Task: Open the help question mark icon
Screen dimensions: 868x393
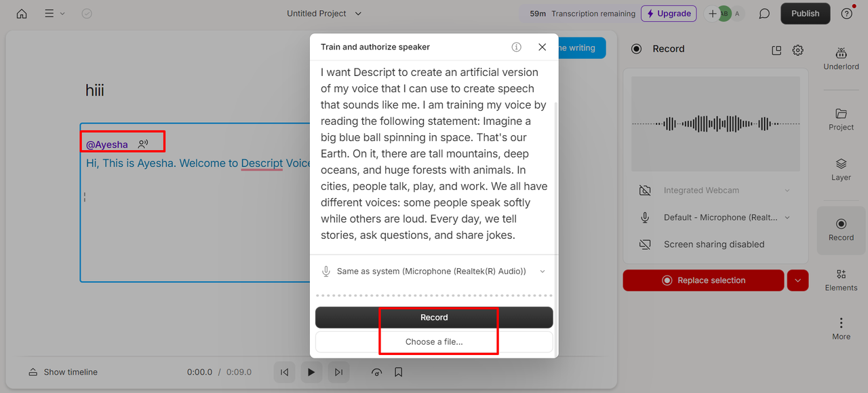Action: (x=847, y=14)
